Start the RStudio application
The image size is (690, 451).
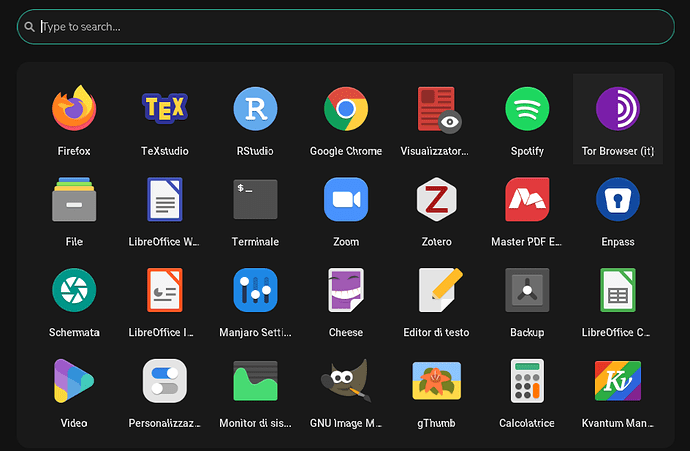(x=255, y=108)
